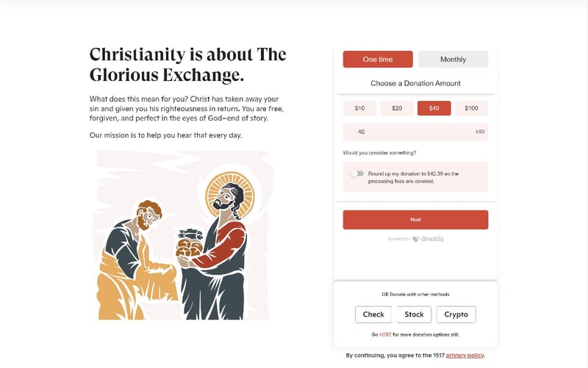The height and width of the screenshot is (368, 588).
Task: Select the One time donation tab
Action: click(378, 60)
